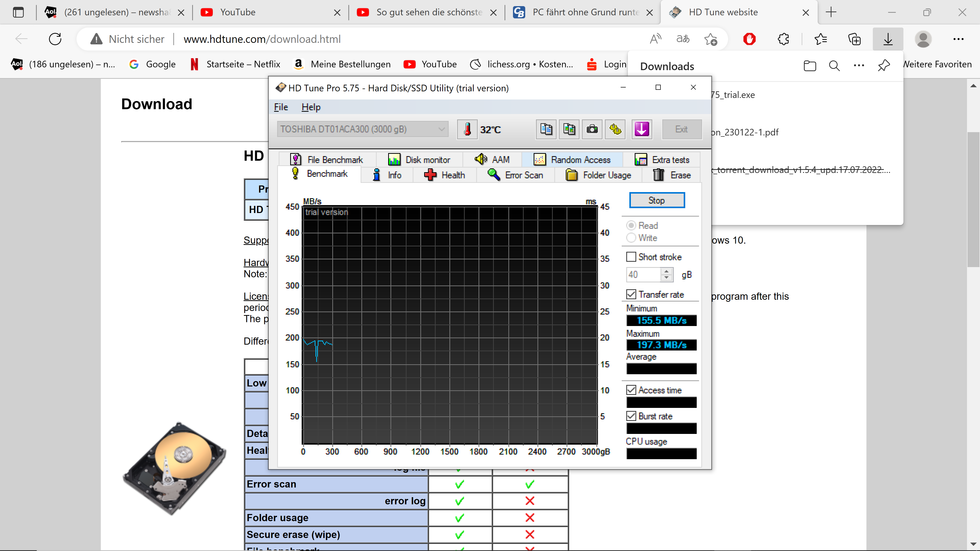The height and width of the screenshot is (551, 980).
Task: Switch to the Health tab
Action: 445,175
